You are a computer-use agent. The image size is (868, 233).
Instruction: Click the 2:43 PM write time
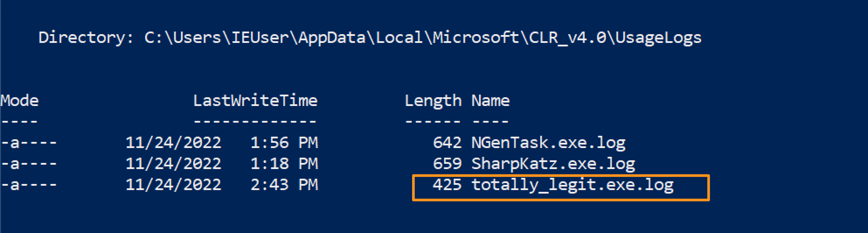284,185
